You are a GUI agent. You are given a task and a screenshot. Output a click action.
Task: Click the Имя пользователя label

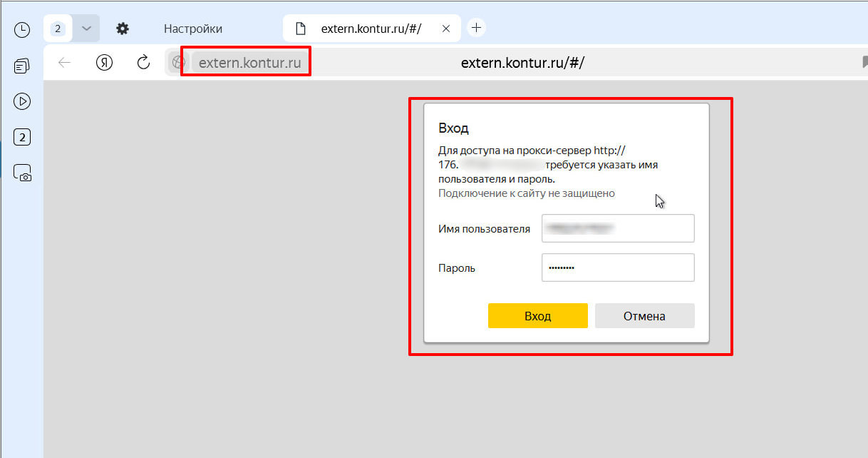(485, 229)
